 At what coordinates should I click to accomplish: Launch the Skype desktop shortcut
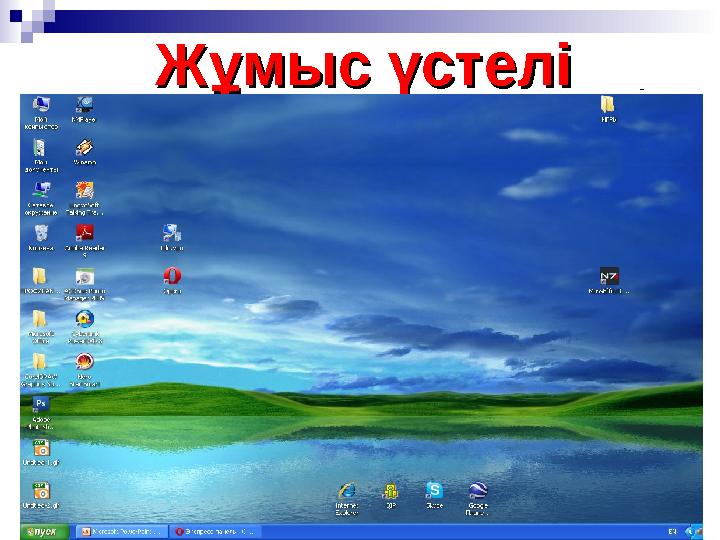(x=434, y=491)
